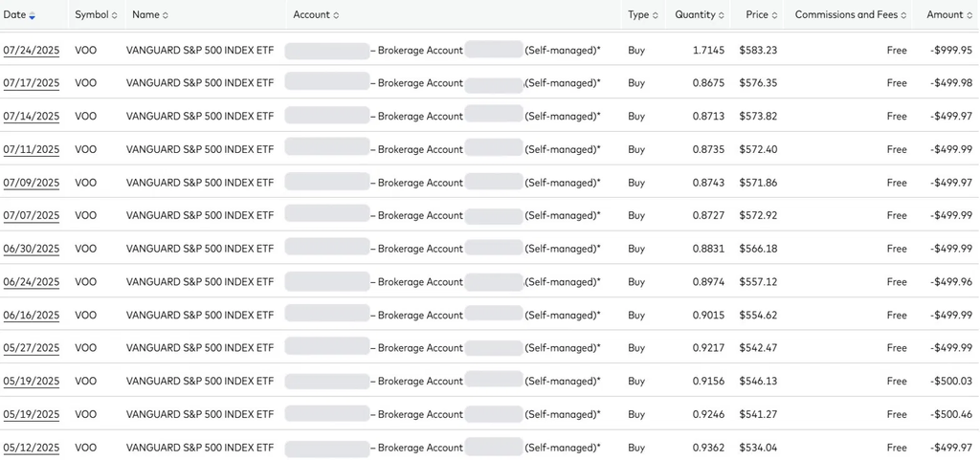Select the -$999.95 amount cell
This screenshot has width=980, height=460.
(950, 50)
